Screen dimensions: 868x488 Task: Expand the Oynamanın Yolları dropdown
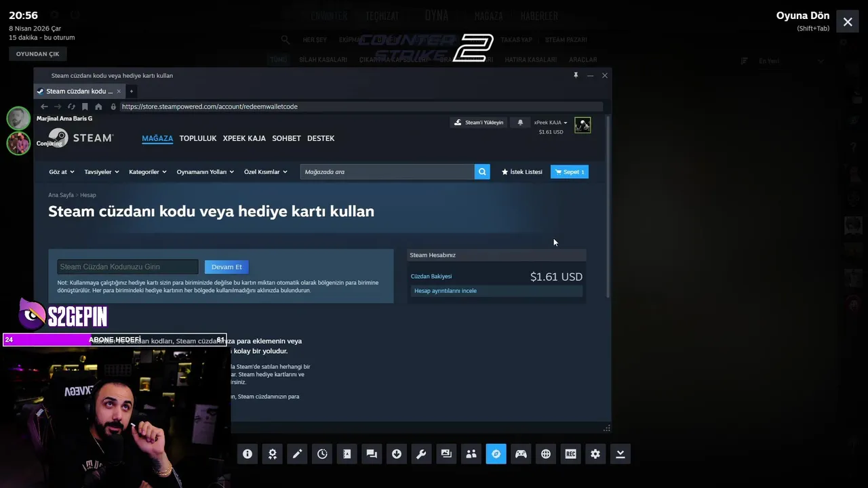click(x=205, y=172)
